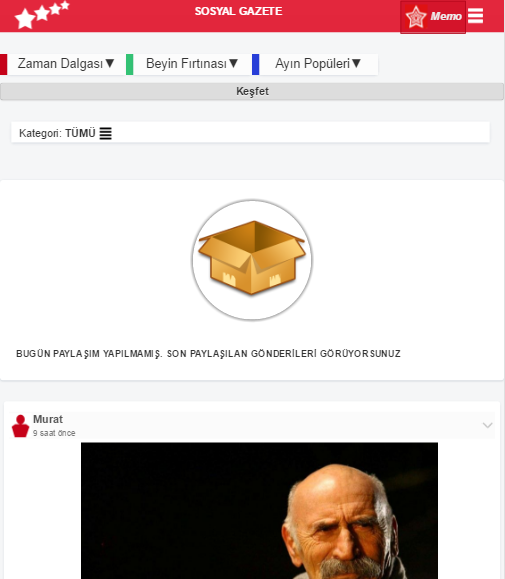Expand Beyin Fırtınası dropdown
Viewport: 505px width, 579px height.
point(192,64)
